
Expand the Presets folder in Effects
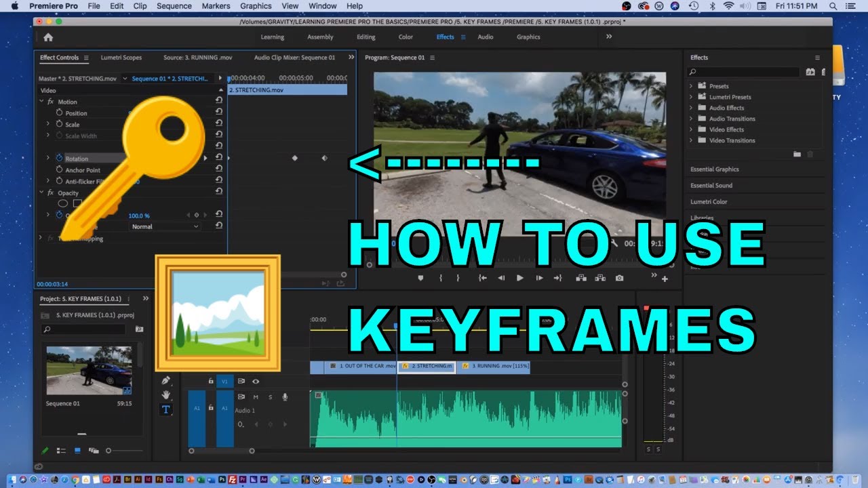tap(692, 86)
